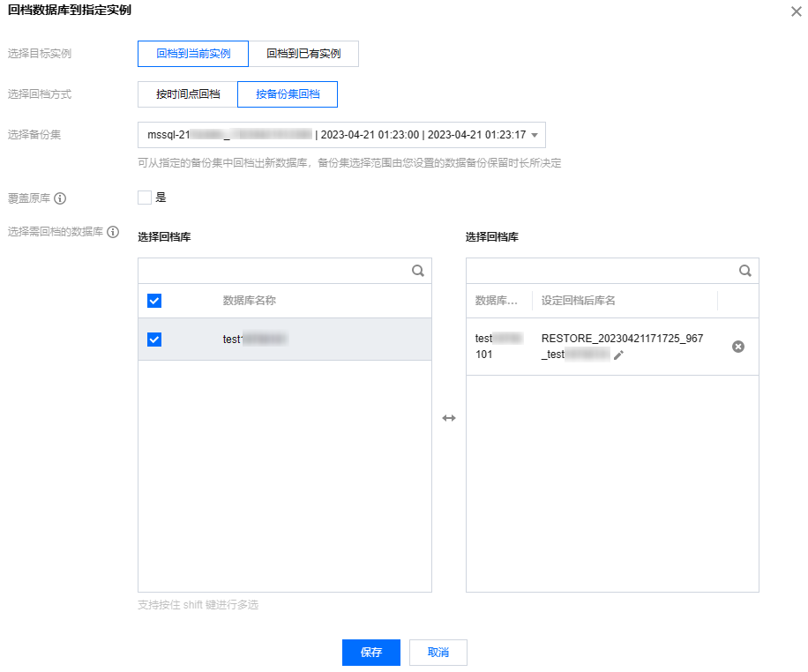Click the search icon in left database list
808x672 pixels.
(418, 271)
